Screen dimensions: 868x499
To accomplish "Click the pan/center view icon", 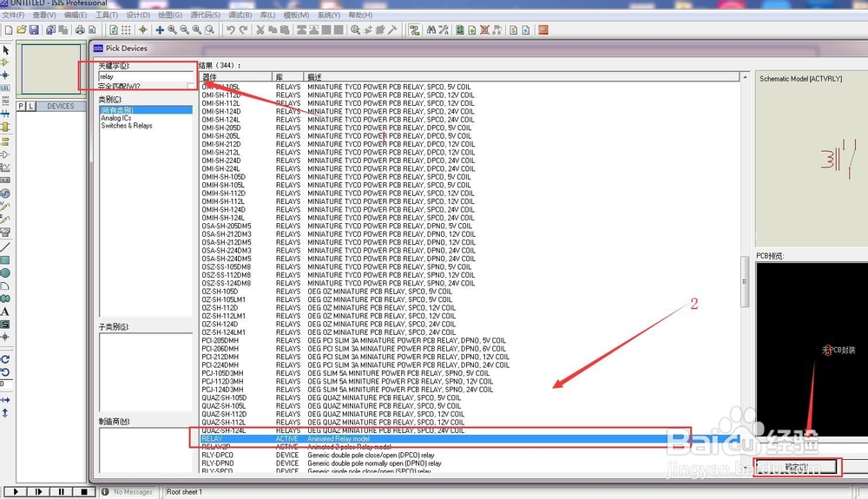I will [160, 30].
